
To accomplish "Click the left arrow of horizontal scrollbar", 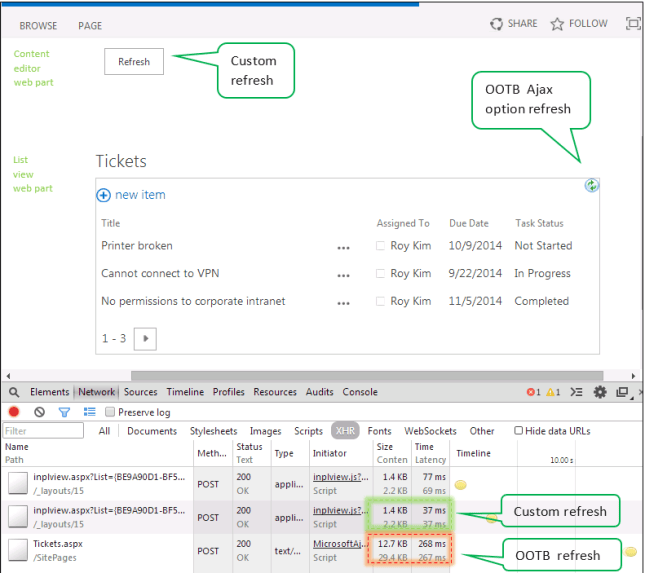I will coord(8,376).
